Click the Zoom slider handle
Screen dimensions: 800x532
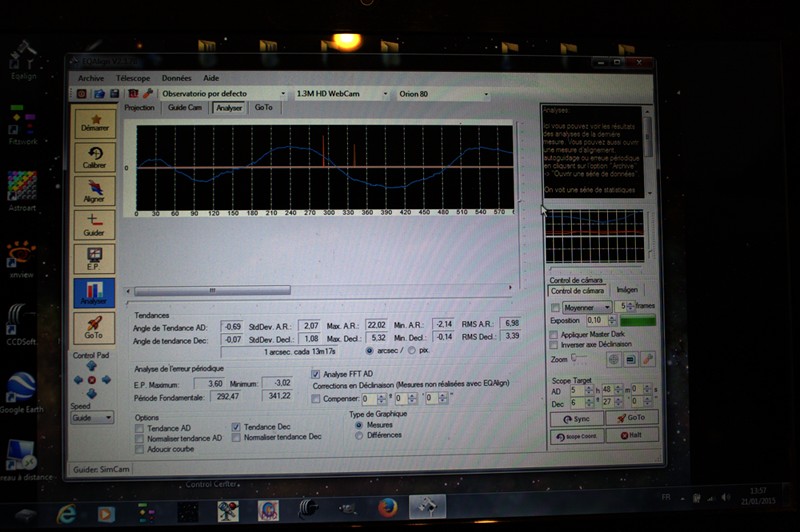(573, 358)
